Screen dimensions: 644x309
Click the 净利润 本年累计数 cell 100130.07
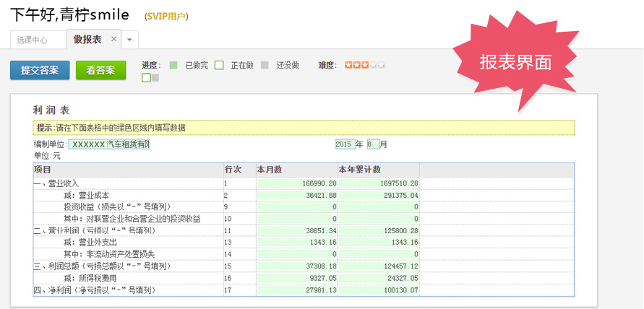[x=379, y=290]
